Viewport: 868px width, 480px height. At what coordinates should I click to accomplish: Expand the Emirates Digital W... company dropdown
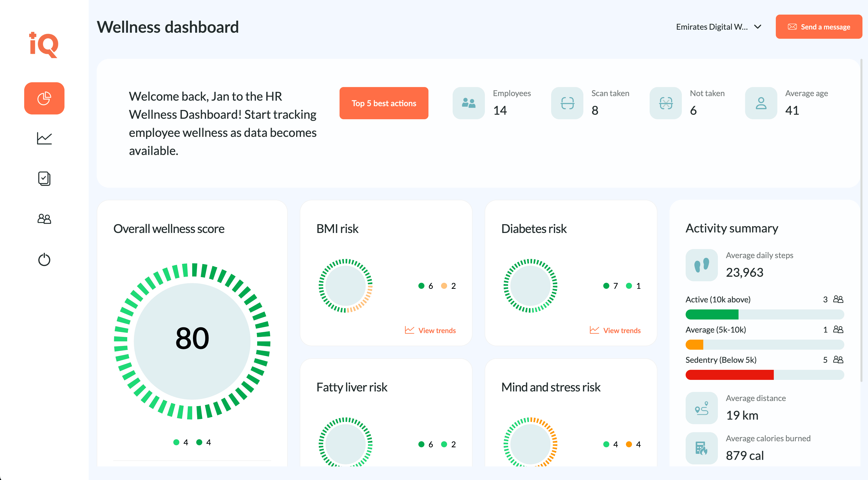click(x=712, y=27)
